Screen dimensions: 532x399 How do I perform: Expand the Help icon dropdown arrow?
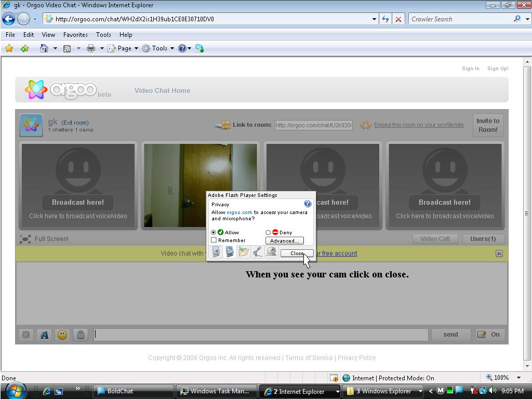point(189,48)
